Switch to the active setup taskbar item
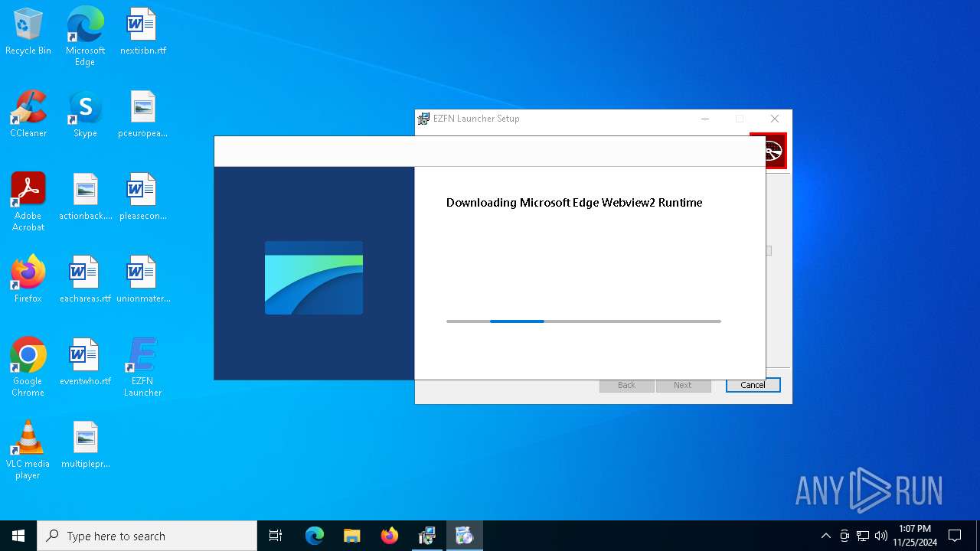 coord(464,536)
